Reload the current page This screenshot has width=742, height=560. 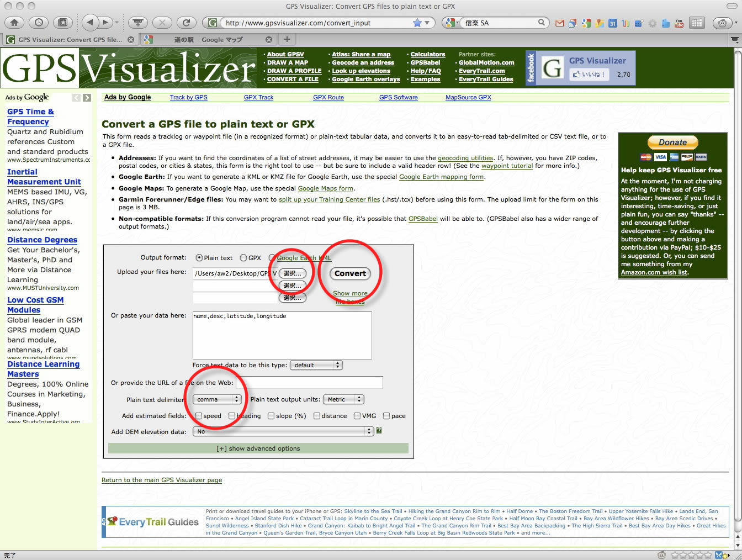(187, 23)
